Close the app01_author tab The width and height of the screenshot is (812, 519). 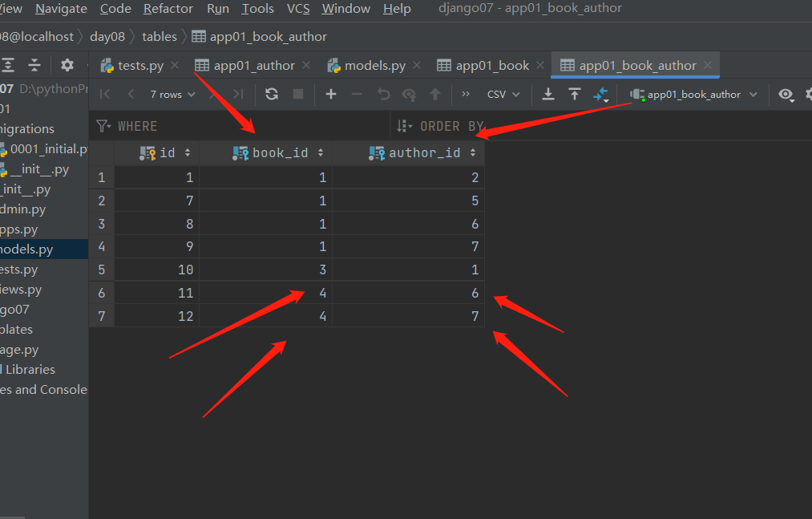(x=306, y=65)
